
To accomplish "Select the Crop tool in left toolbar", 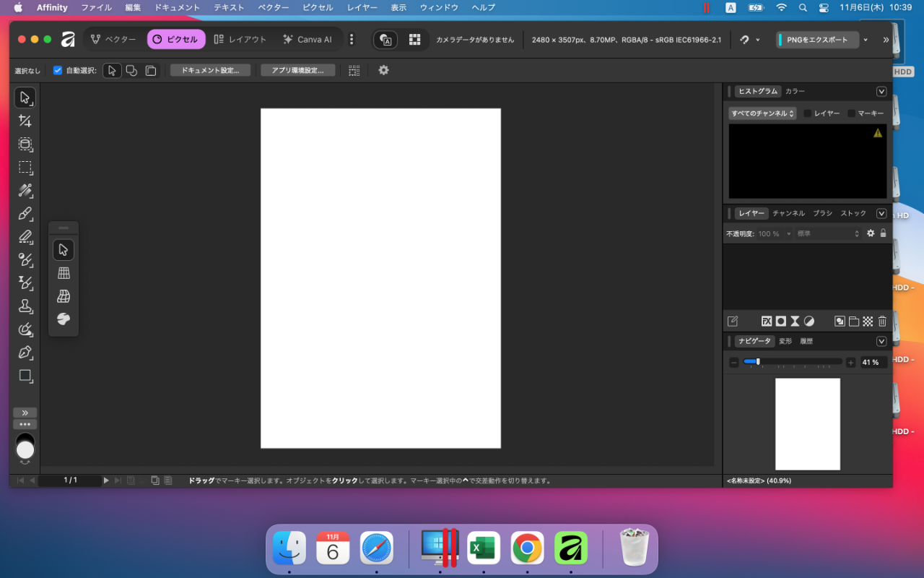I will [25, 121].
